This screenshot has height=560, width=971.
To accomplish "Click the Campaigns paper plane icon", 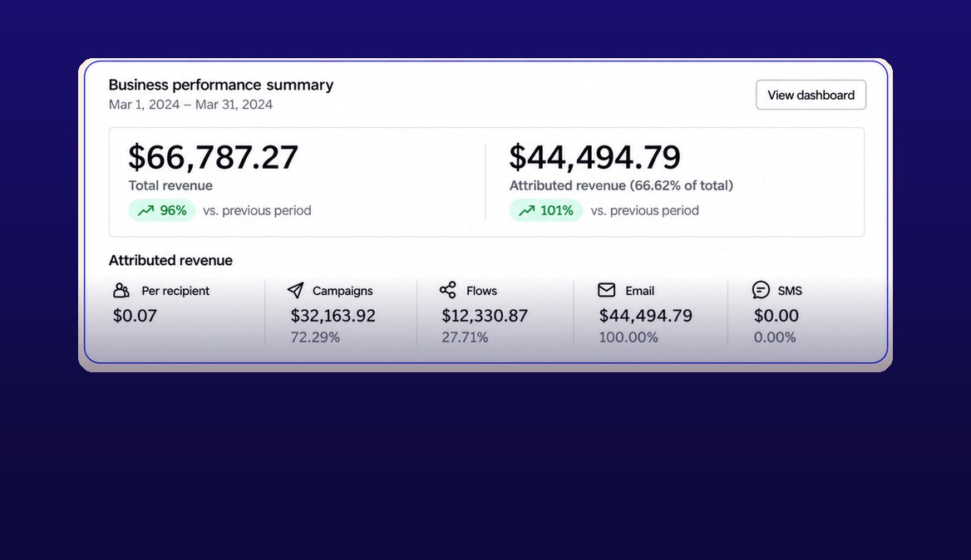I will [295, 290].
